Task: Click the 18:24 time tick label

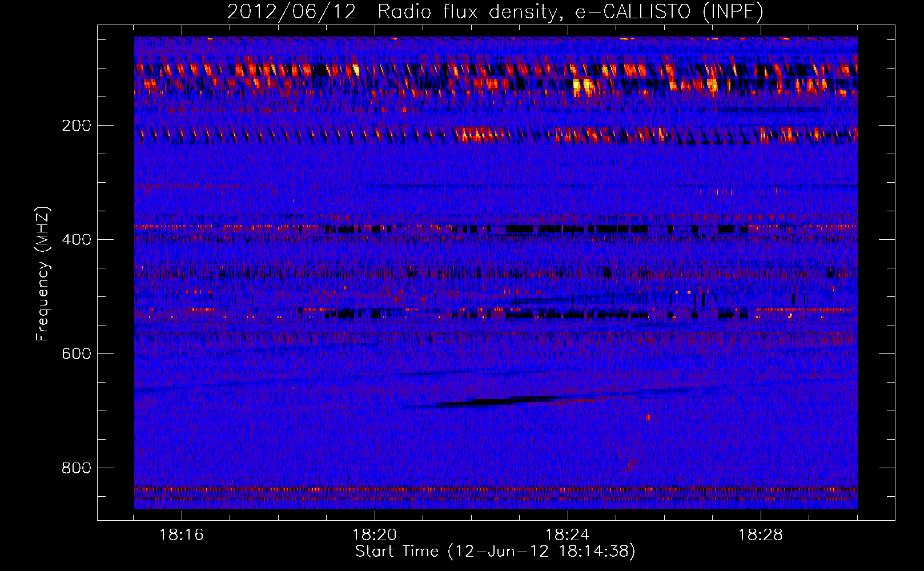Action: click(568, 535)
